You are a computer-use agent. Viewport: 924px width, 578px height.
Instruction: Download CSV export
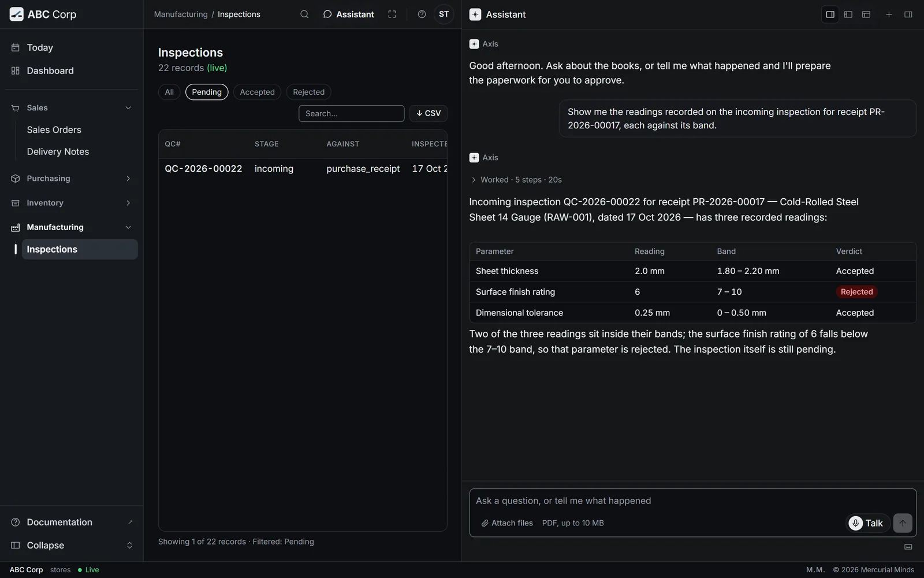click(x=429, y=113)
